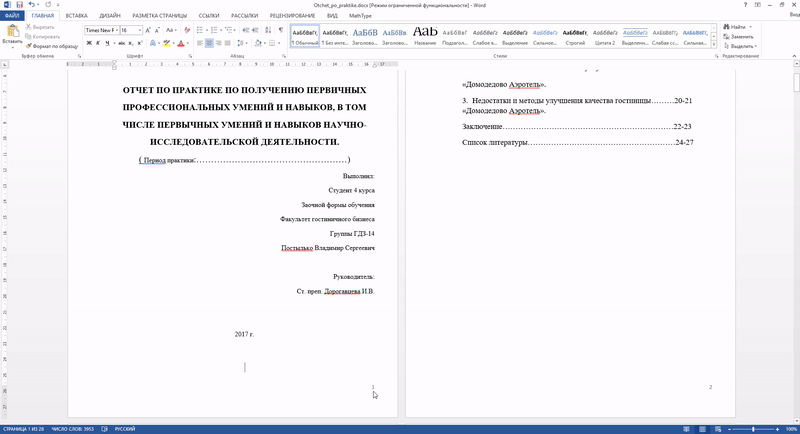Screen dimensions: 800x434
Task: Apply the Название style
Action: 425,36
